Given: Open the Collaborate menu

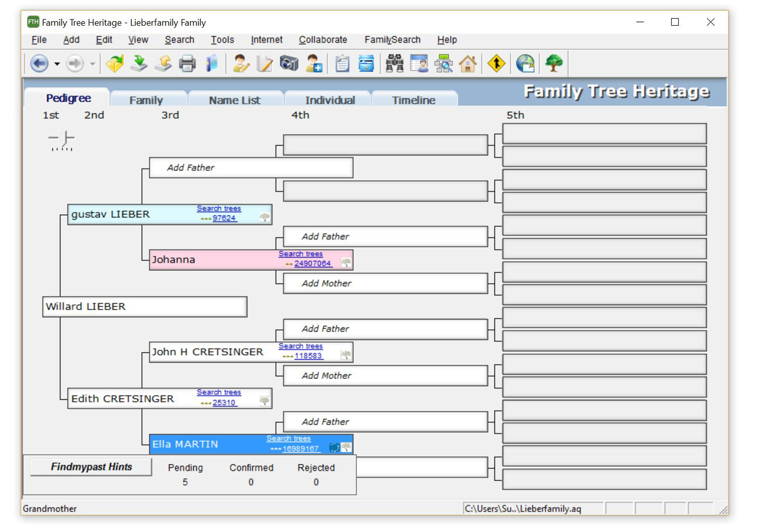Looking at the screenshot, I should tap(323, 40).
